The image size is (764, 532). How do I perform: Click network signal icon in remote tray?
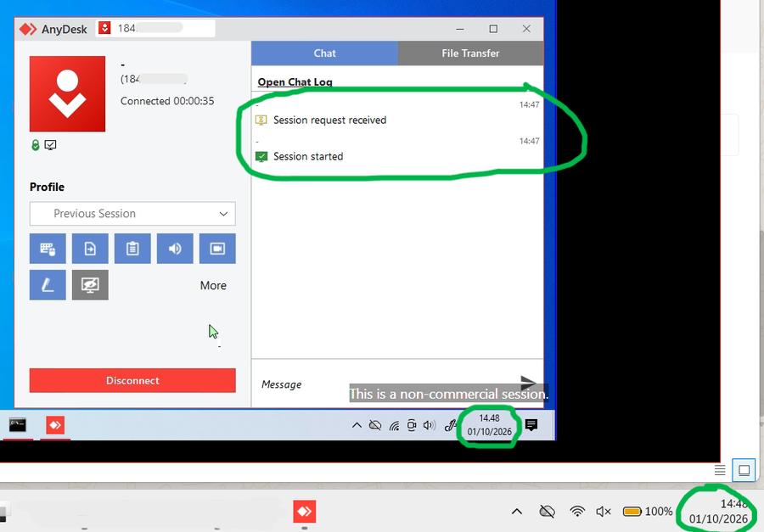(394, 426)
